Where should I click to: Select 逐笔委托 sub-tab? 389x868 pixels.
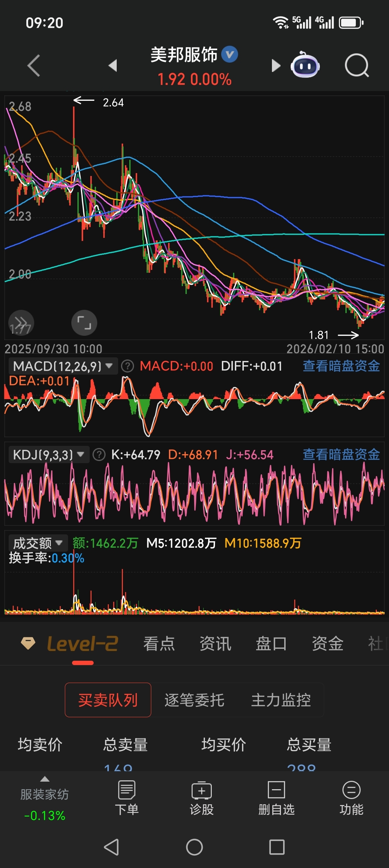(194, 700)
